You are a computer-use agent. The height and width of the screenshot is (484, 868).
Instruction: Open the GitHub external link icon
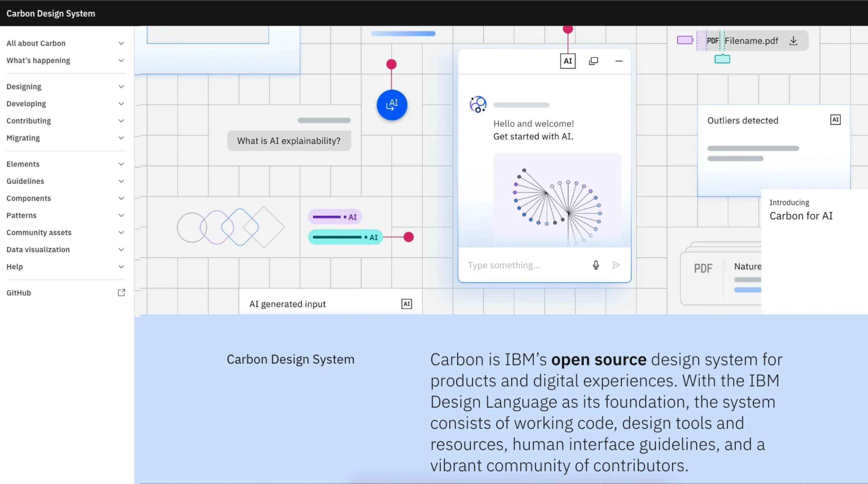[121, 293]
